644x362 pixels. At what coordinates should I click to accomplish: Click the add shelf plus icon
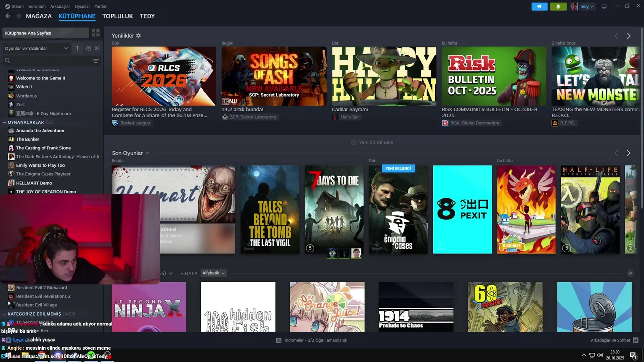pos(354,142)
